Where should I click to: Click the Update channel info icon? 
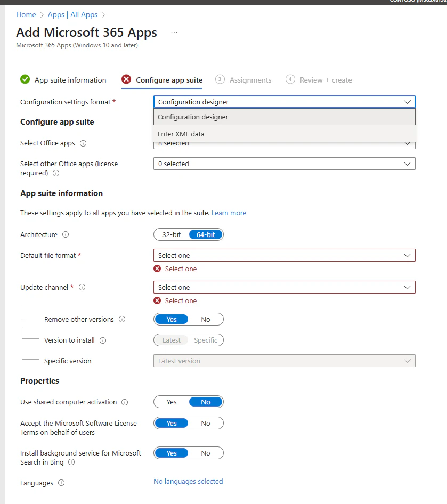pos(82,287)
